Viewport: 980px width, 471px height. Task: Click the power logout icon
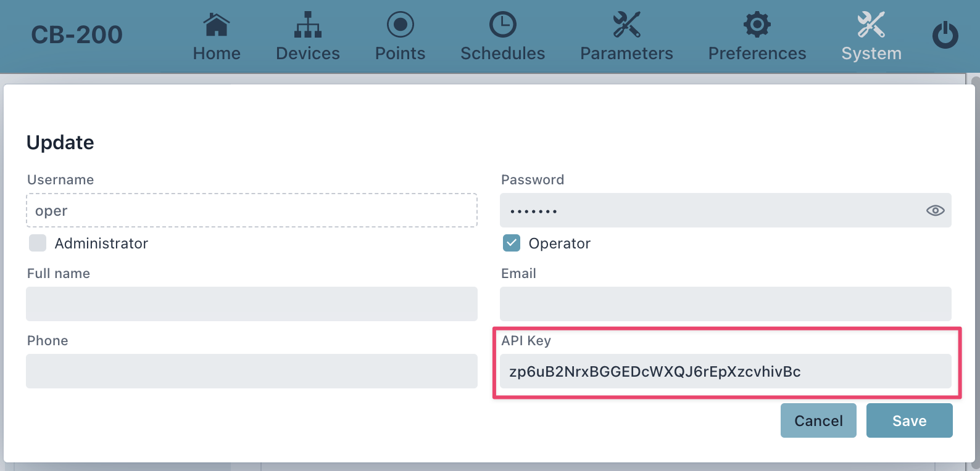(x=945, y=35)
